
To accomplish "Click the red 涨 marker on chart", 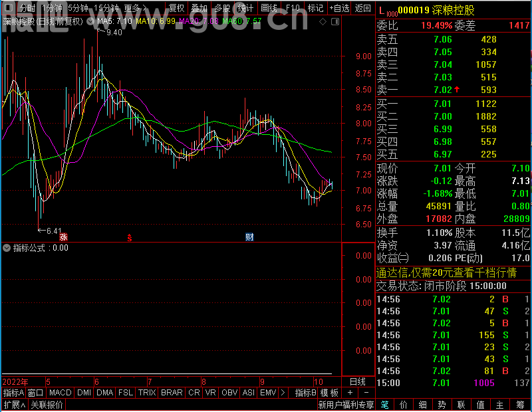I will coord(63,237).
